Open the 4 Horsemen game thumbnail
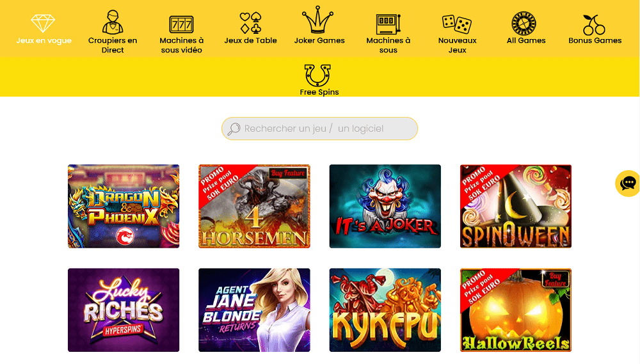The height and width of the screenshot is (364, 640). coord(254,206)
